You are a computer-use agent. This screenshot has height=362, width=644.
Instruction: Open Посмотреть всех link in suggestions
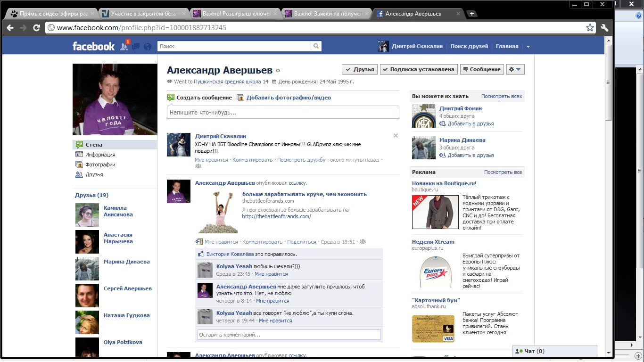501,96
